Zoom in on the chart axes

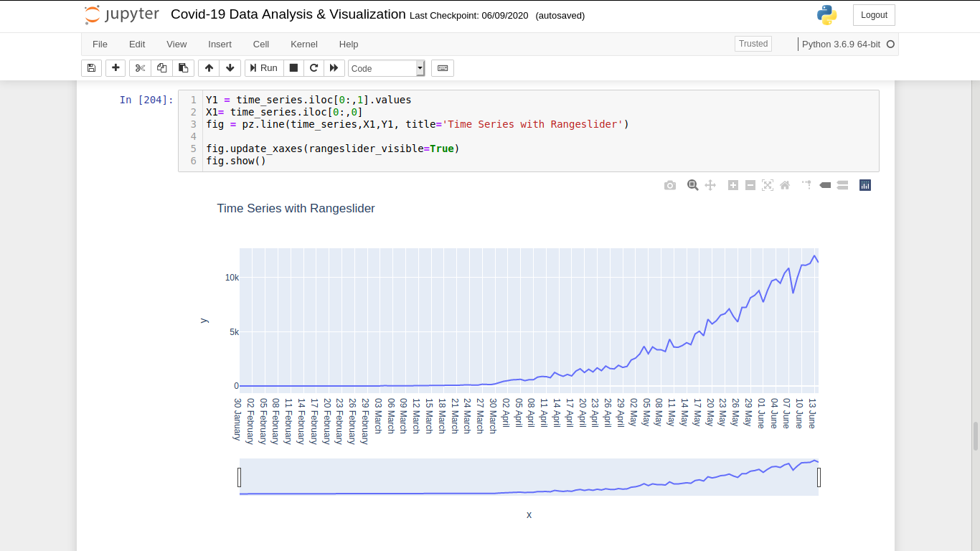[732, 184]
